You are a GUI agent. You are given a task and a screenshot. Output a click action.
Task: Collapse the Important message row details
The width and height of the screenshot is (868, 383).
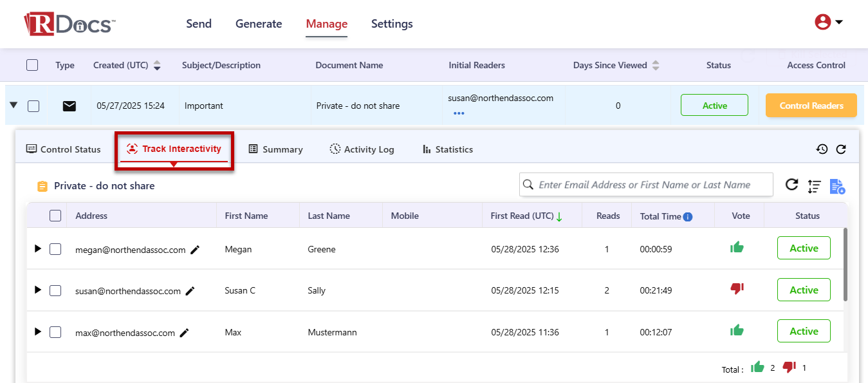[14, 106]
